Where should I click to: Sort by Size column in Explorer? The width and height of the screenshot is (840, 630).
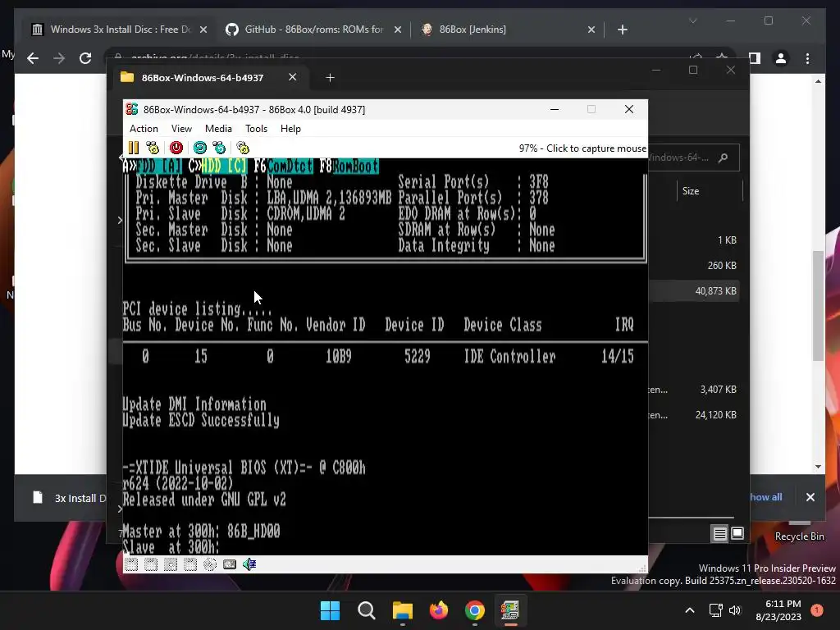coord(691,190)
